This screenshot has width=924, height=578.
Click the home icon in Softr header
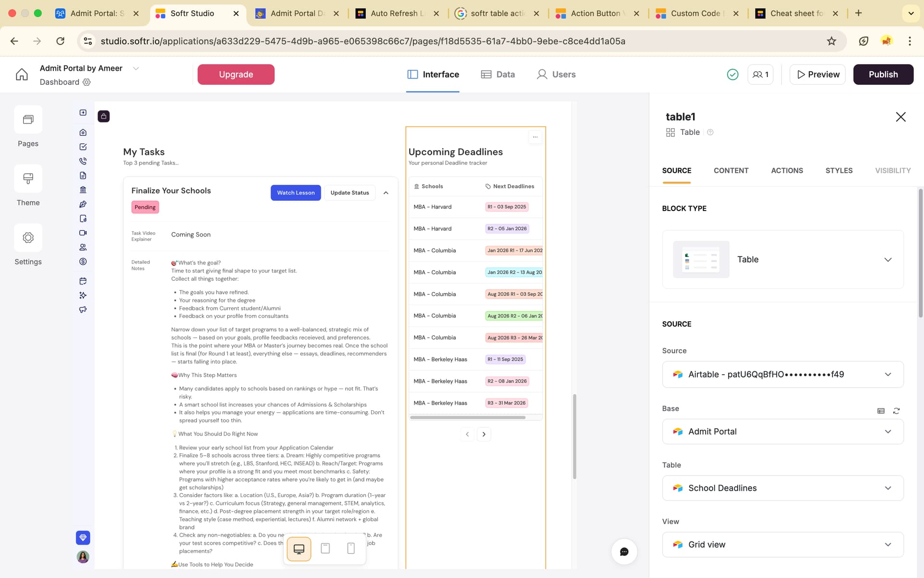pos(22,74)
